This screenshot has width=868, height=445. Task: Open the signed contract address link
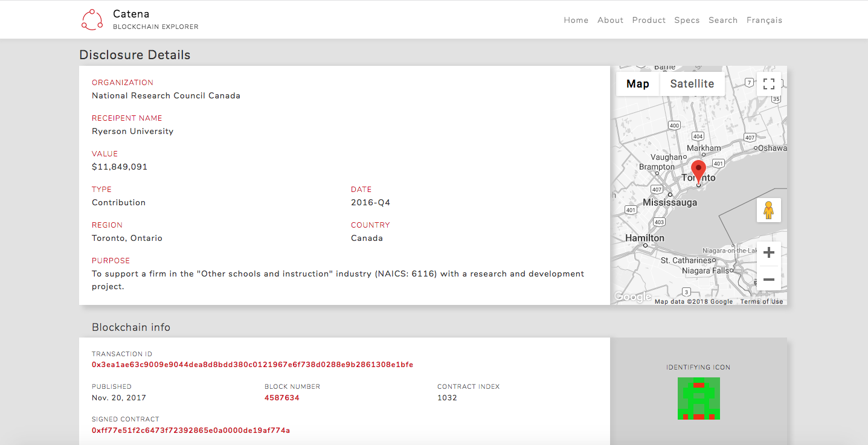191,431
